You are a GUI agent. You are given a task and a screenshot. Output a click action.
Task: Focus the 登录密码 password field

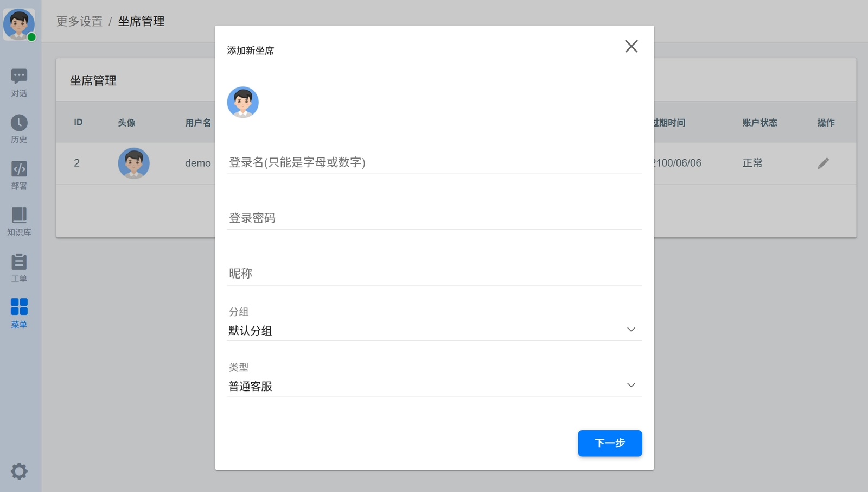[x=435, y=218]
